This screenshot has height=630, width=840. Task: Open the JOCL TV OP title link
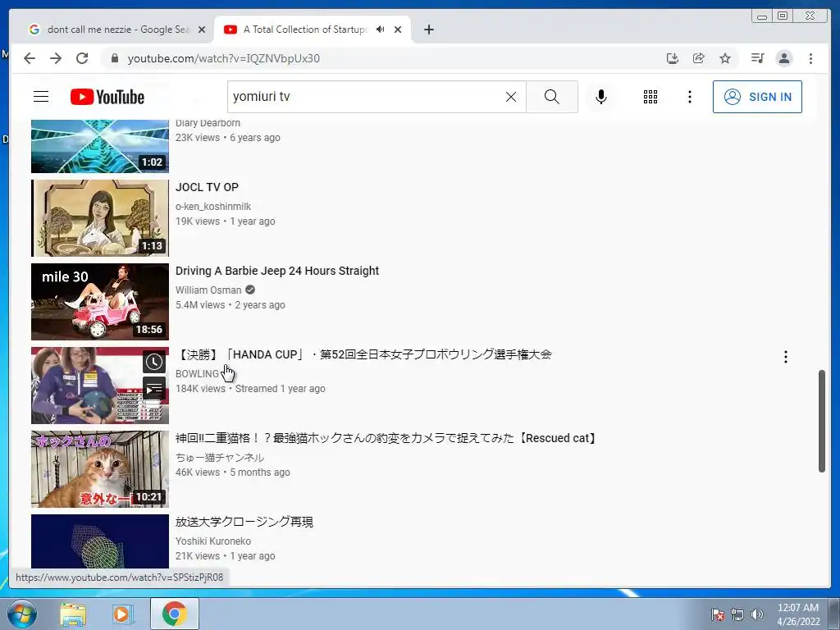[207, 188]
